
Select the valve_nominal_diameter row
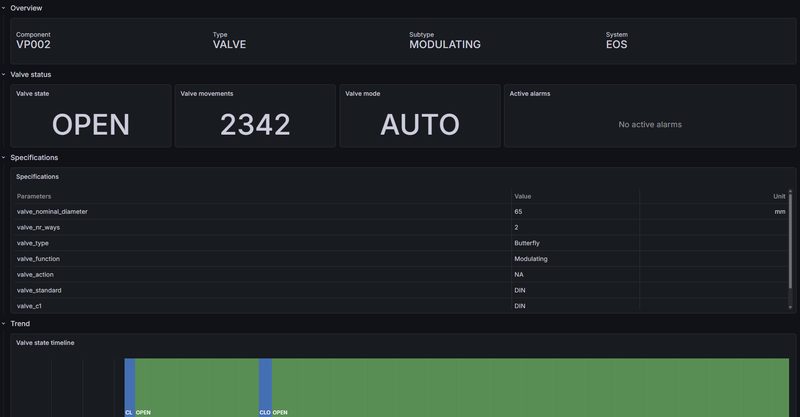click(401, 211)
